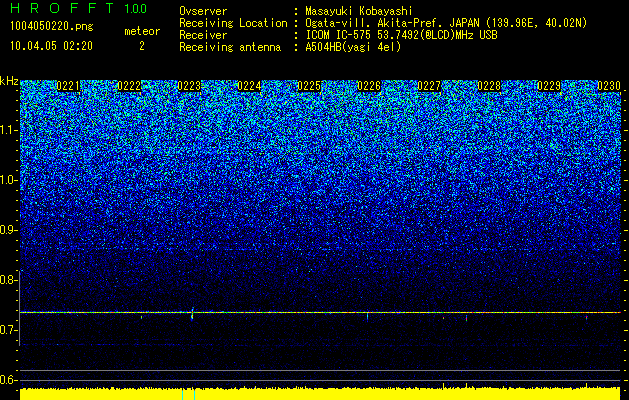Click the Ovserver label
This screenshot has height=400, width=629.
(203, 11)
